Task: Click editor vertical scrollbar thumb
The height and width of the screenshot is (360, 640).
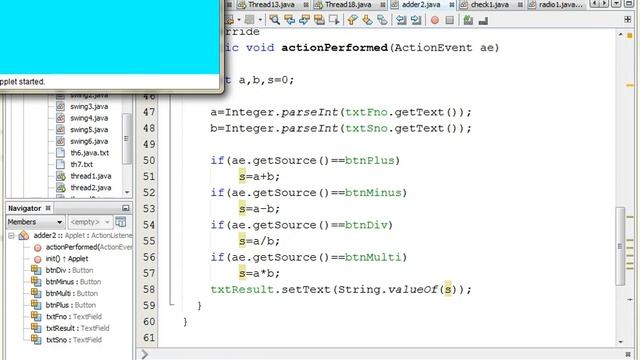Action: 620,247
